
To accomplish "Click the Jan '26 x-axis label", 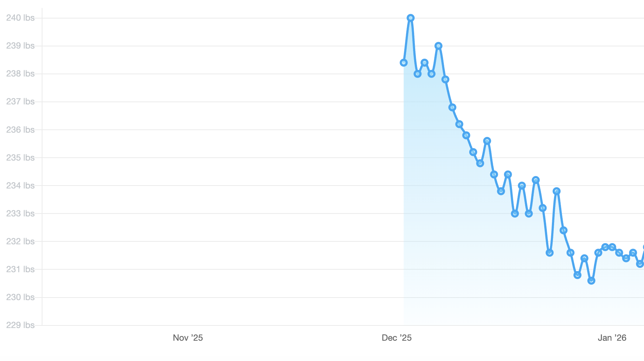I will point(612,338).
